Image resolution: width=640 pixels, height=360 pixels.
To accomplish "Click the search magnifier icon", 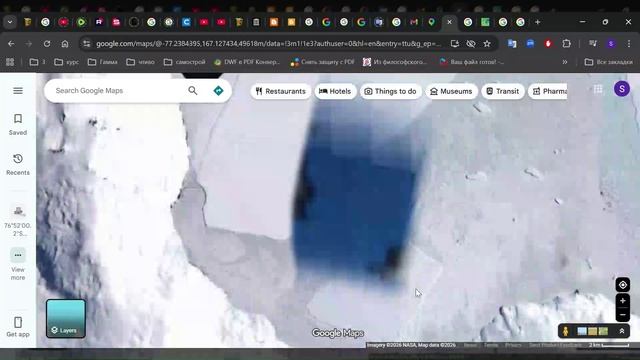I will 193,91.
